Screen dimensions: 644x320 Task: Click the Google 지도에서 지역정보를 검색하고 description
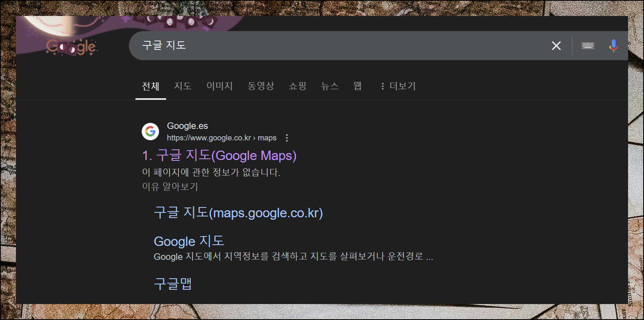tap(293, 257)
